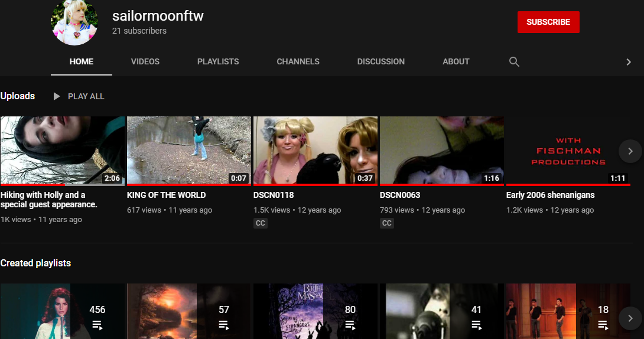Viewport: 644px width, 339px height.
Task: Click '1.5K views • 12 years ago' text
Action: pos(297,210)
